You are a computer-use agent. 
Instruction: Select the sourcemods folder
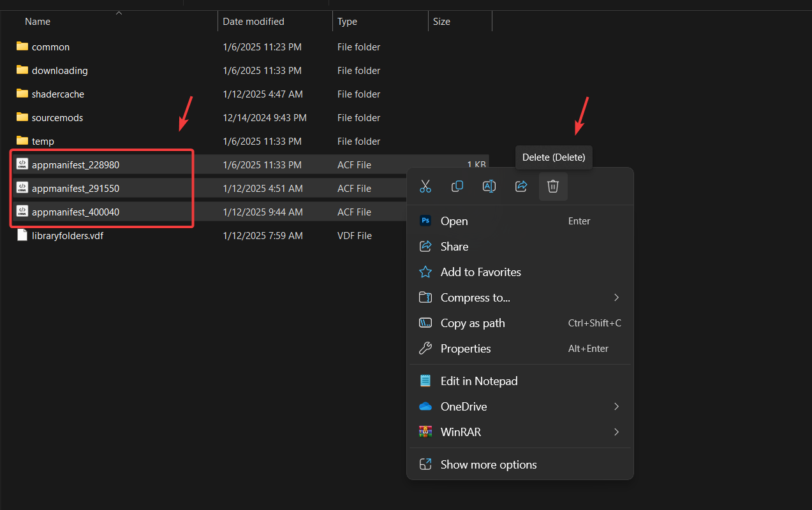[57, 118]
